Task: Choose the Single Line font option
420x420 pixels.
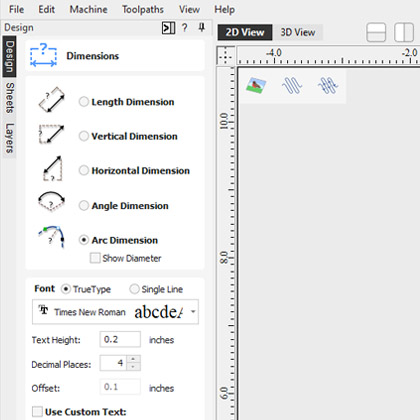Action: pyautogui.click(x=134, y=289)
